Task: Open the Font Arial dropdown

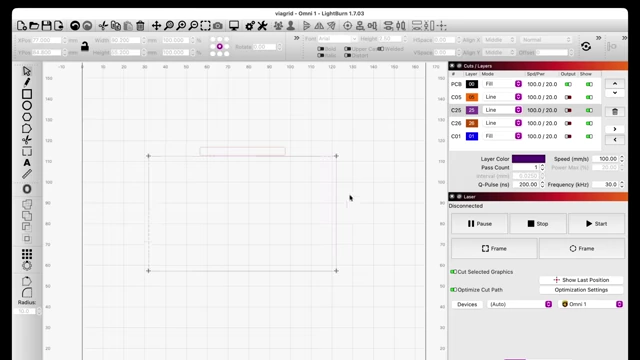Action: coord(337,39)
